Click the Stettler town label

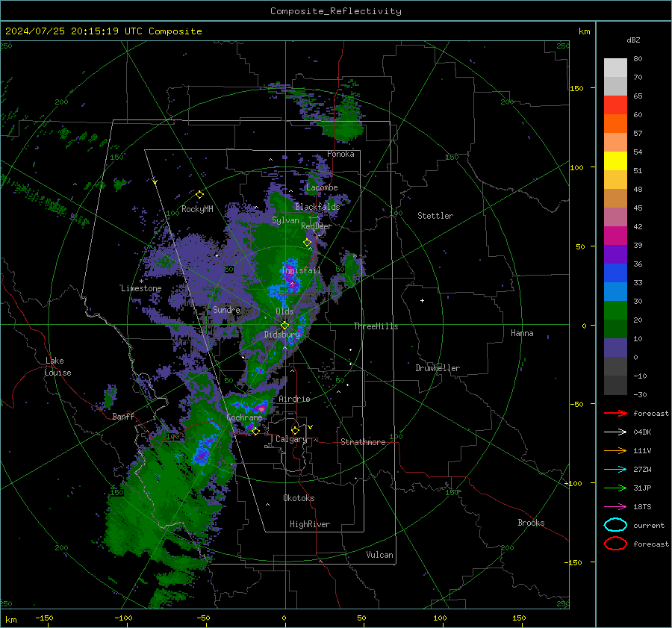pyautogui.click(x=435, y=216)
